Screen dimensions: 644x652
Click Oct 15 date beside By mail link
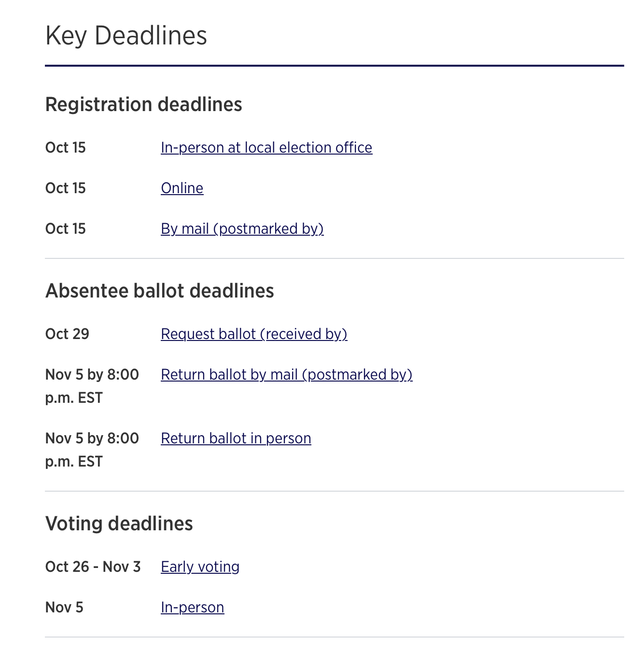click(65, 229)
